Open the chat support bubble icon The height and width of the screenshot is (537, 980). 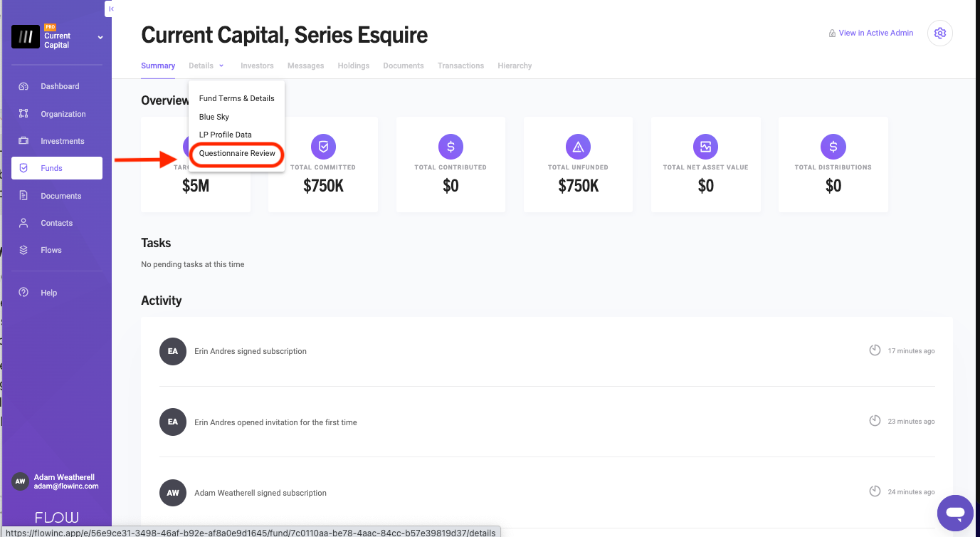(955, 513)
